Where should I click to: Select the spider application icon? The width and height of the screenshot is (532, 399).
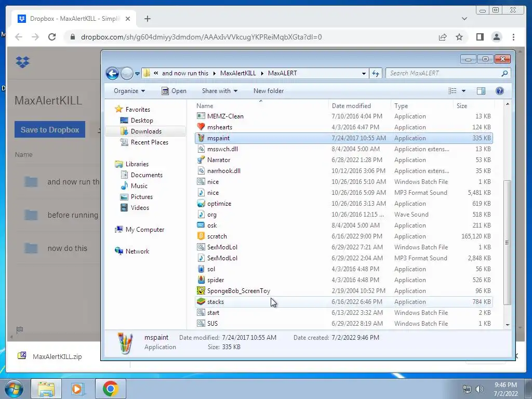click(201, 280)
